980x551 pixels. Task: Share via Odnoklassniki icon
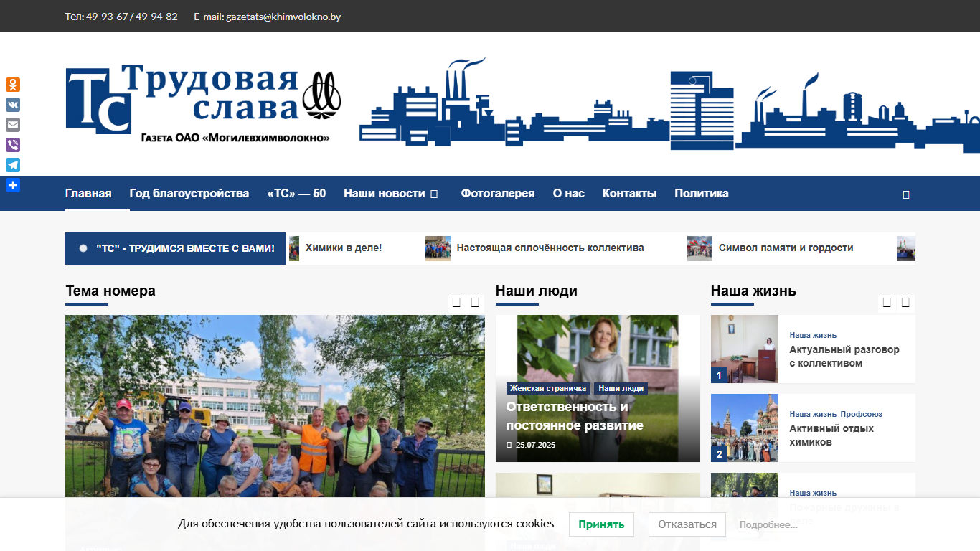click(x=13, y=85)
